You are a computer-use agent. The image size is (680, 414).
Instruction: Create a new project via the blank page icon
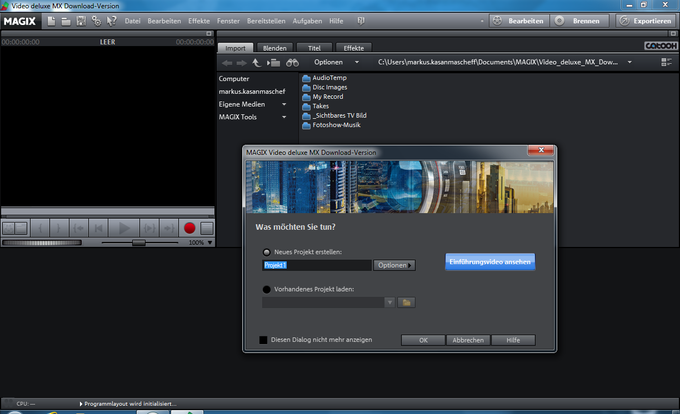coord(51,21)
